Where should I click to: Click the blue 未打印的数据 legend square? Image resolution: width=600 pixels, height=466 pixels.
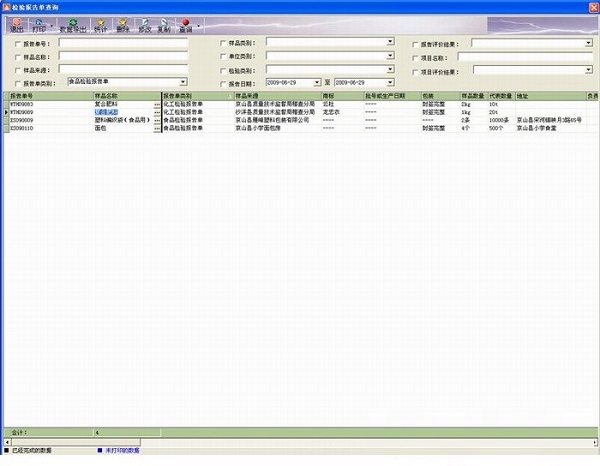coord(100,450)
